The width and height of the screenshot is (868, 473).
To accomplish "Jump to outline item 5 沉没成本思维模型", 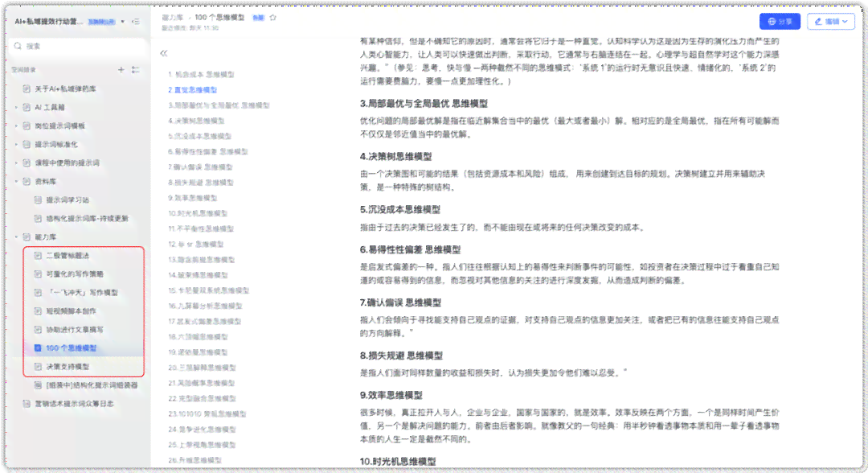I will tap(200, 136).
